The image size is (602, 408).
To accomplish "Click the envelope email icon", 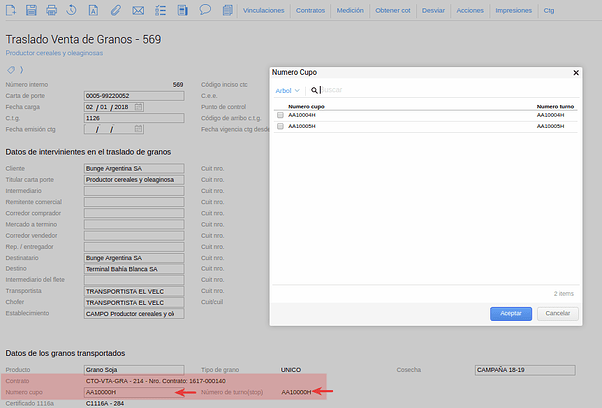I will click(138, 10).
